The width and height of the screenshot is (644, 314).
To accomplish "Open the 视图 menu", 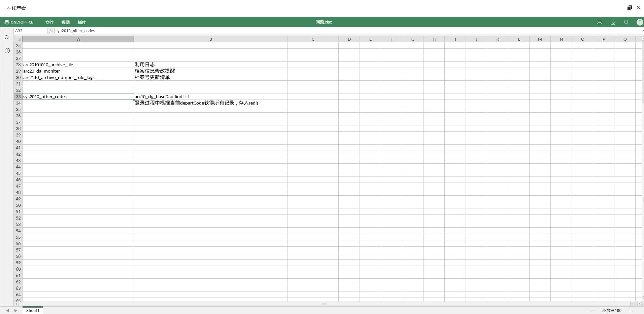I will click(x=66, y=22).
